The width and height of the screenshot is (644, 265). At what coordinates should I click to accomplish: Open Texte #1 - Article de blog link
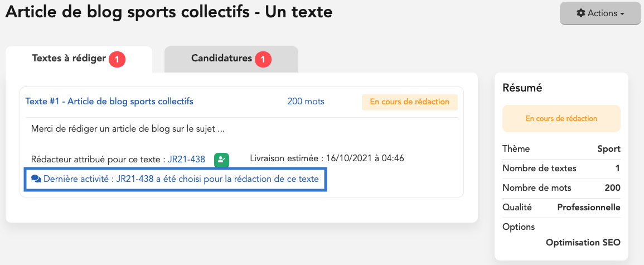pos(109,101)
